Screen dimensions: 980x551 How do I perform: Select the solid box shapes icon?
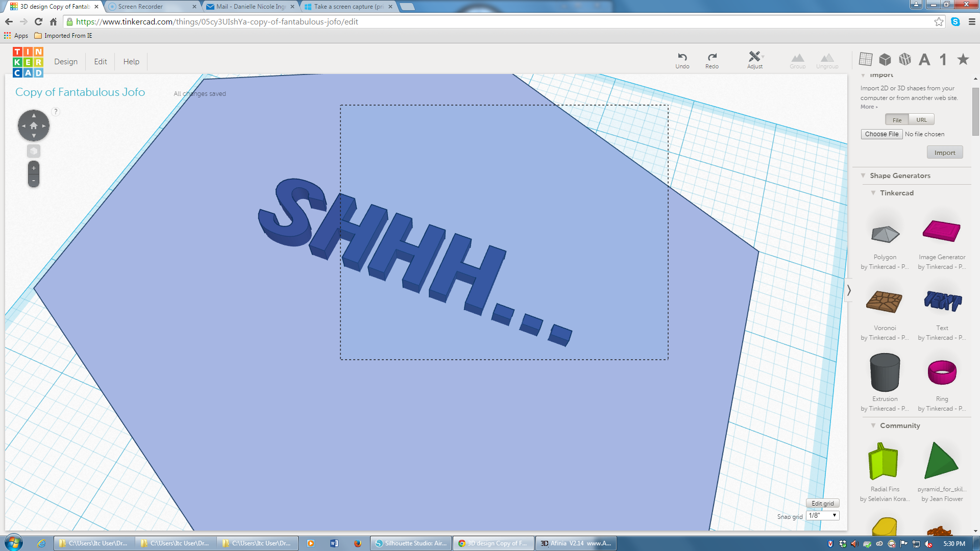(x=885, y=59)
